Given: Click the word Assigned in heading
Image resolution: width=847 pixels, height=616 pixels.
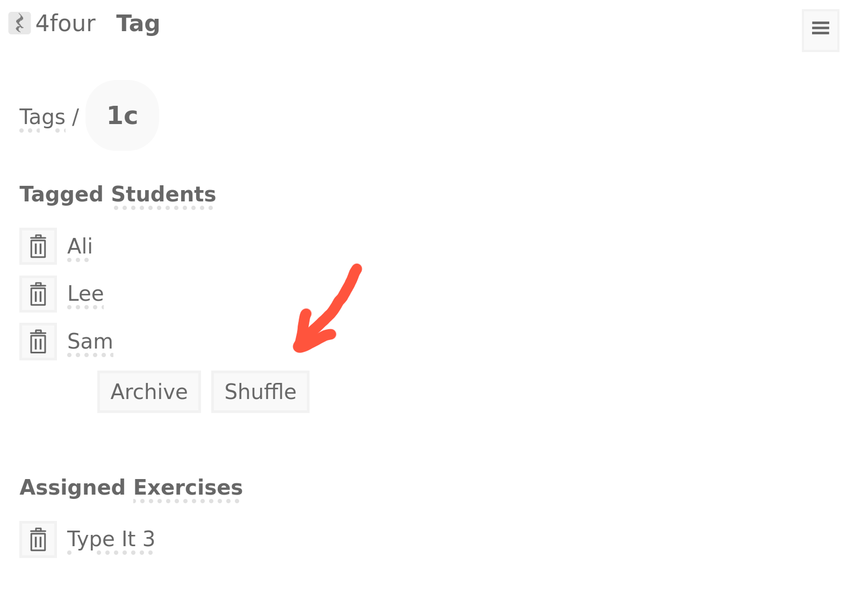Looking at the screenshot, I should point(73,488).
